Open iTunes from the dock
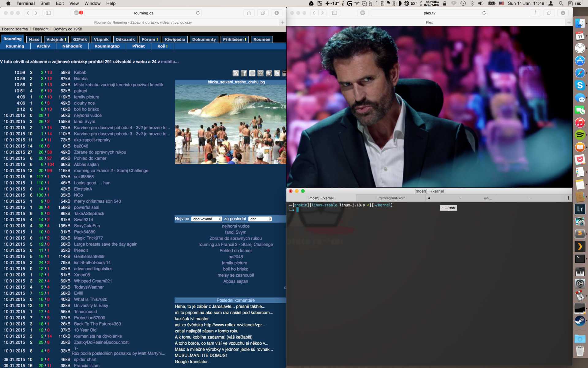Image resolution: width=588 pixels, height=368 pixels. [580, 123]
